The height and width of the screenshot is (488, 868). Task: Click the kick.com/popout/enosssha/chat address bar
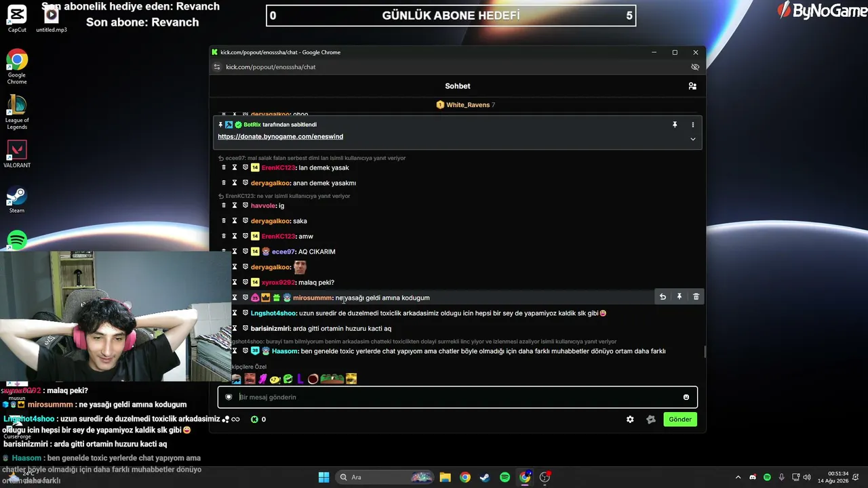[x=271, y=67]
